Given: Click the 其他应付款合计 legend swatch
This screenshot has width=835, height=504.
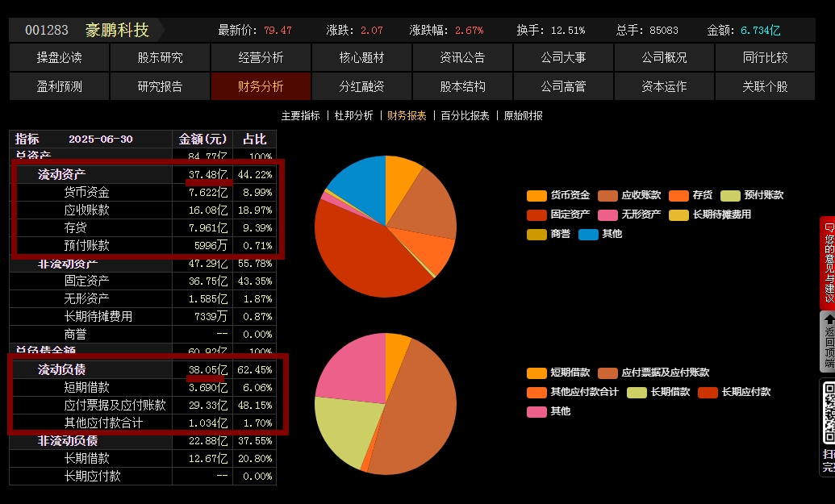Looking at the screenshot, I should pos(536,393).
